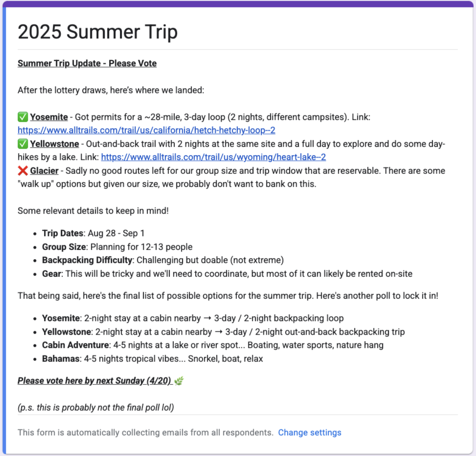This screenshot has width=476, height=456.
Task: Open the Hetch Hetchy loop AllTrails link
Action: (x=146, y=130)
